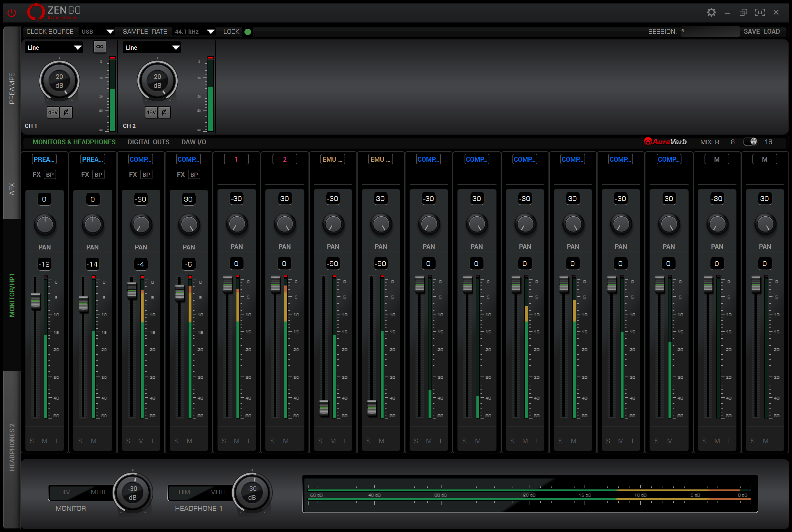Click the SAVE session button
Viewport: 792px width, 532px height.
pyautogui.click(x=752, y=31)
